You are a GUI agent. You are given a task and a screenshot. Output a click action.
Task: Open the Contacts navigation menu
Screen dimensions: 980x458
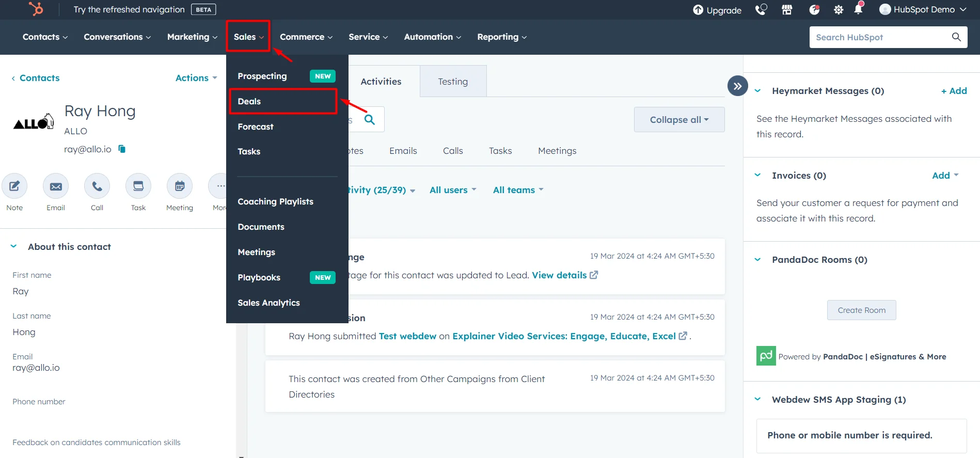[x=45, y=37]
